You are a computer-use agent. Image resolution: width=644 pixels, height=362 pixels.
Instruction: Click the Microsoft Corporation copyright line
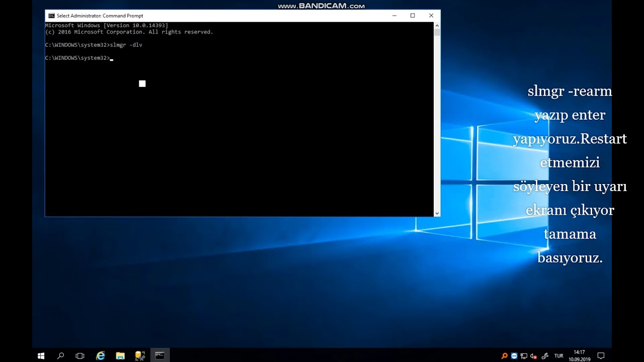(129, 32)
